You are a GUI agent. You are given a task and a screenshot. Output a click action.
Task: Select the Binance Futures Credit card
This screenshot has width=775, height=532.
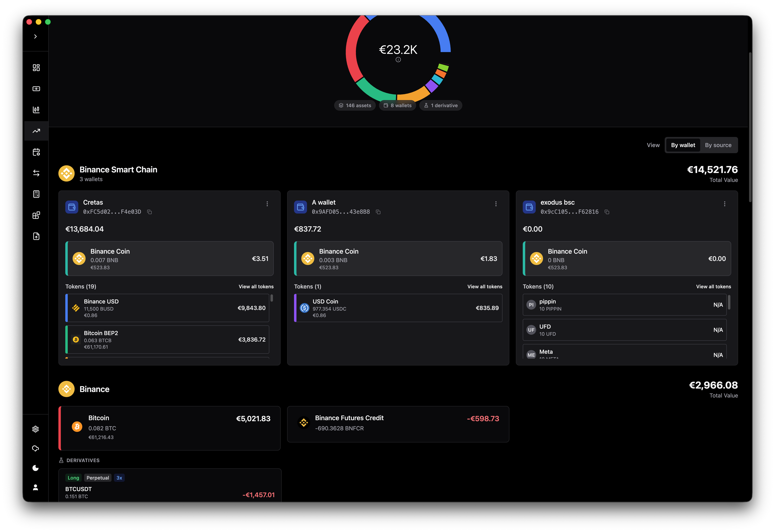[398, 424]
